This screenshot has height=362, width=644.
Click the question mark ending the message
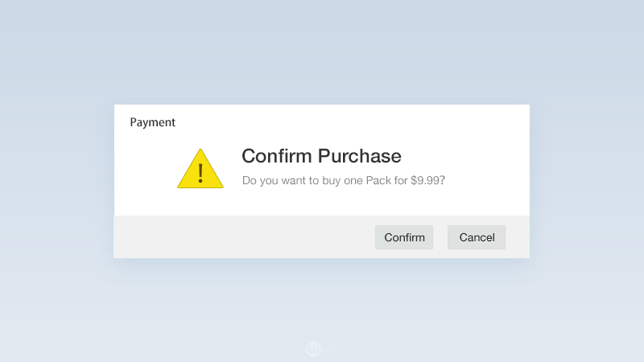(443, 181)
